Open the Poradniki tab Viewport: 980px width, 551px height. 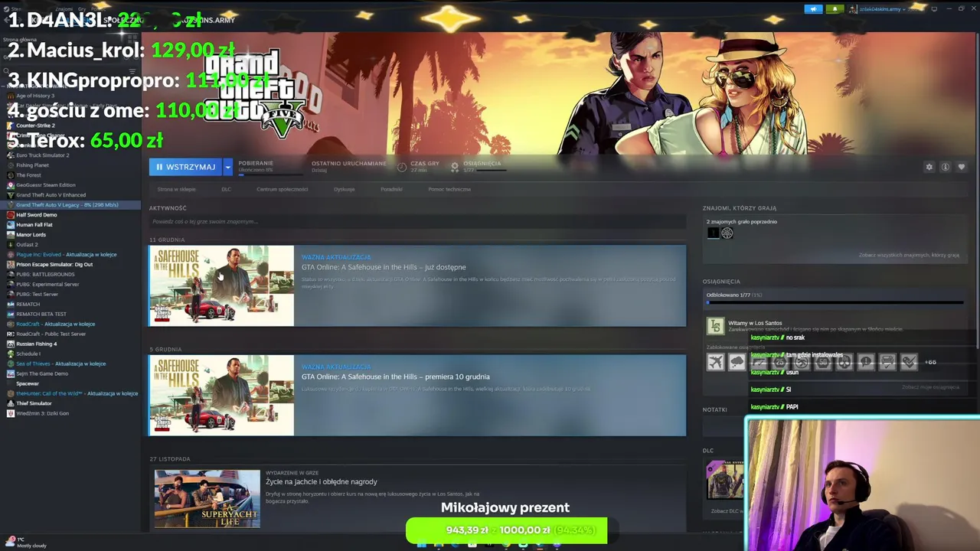[391, 189]
